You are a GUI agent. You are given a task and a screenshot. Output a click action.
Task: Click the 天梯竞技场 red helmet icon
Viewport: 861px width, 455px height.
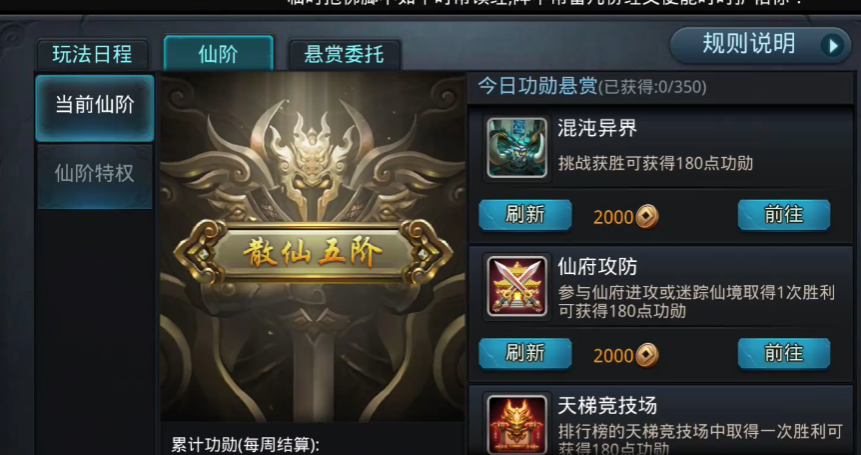517,425
